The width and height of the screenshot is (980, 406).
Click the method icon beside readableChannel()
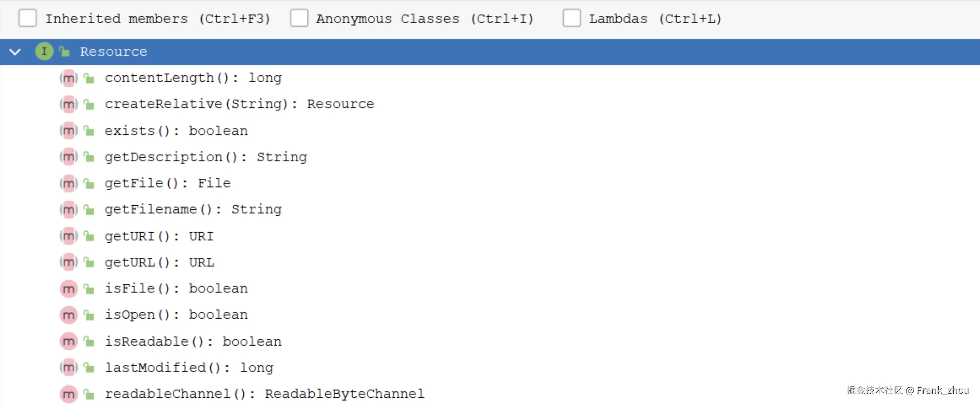[x=68, y=394]
